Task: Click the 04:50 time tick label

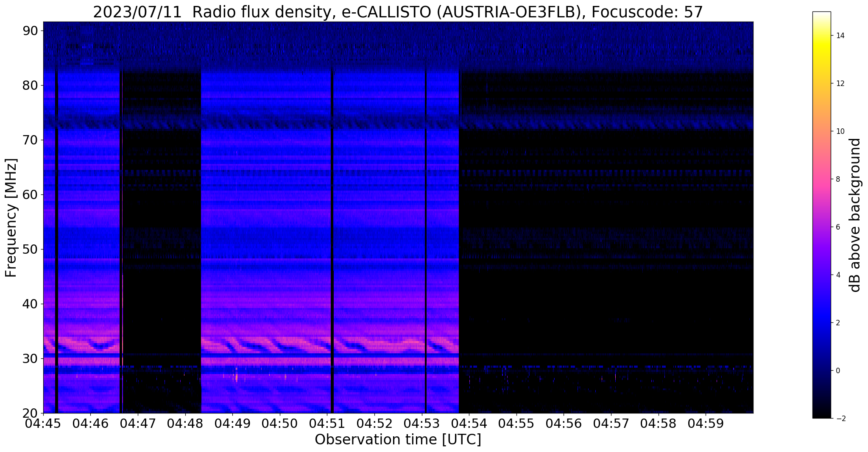Action: coord(279,423)
